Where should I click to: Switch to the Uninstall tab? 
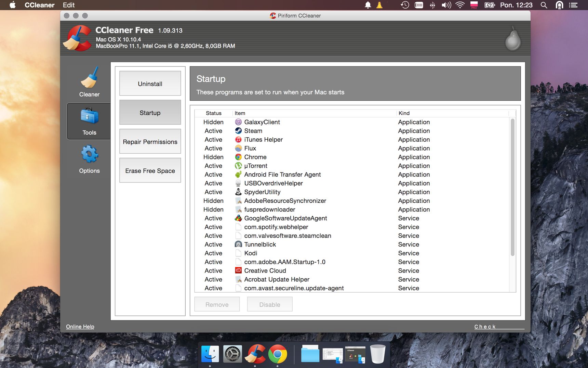pyautogui.click(x=150, y=84)
